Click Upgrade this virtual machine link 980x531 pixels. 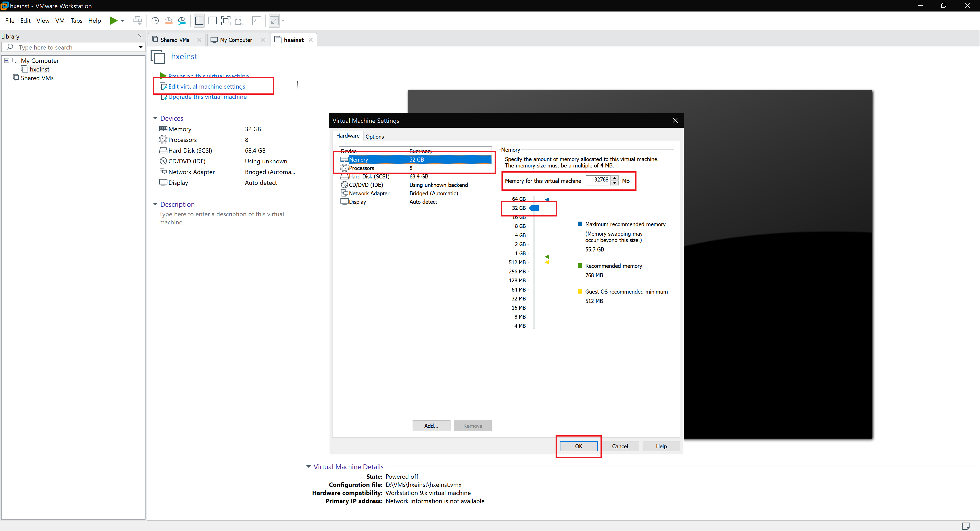point(207,97)
